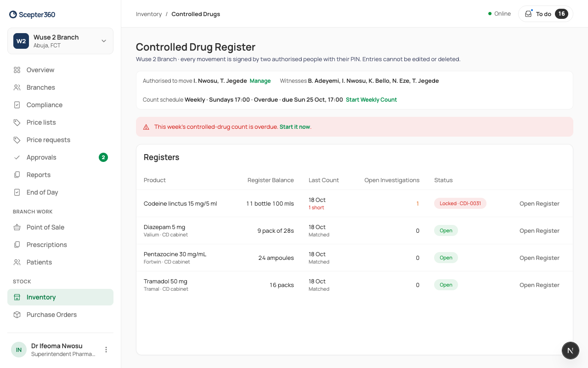Click the Inventory store icon

click(x=17, y=297)
